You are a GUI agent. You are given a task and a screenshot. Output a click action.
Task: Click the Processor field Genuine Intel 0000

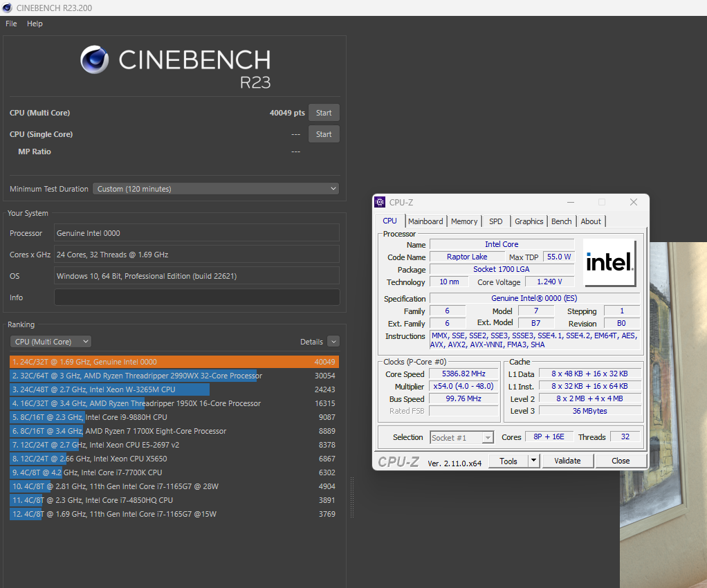(197, 233)
